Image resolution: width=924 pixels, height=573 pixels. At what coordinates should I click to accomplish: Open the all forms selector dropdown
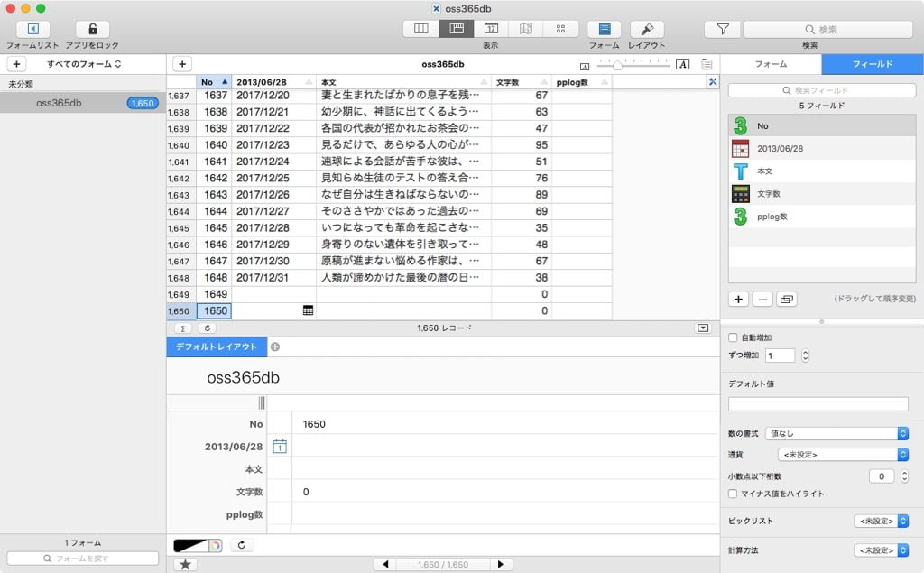click(x=84, y=64)
